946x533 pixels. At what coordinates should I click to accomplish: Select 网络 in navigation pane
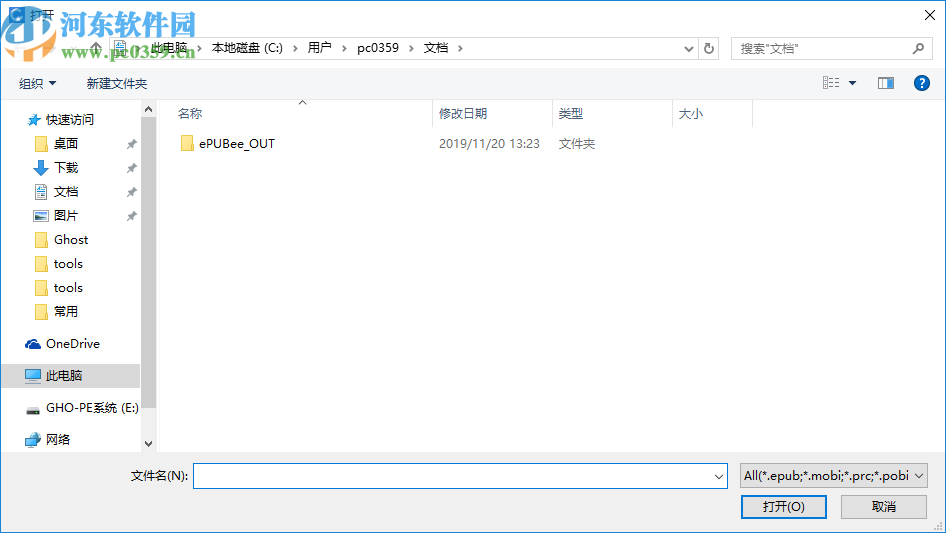(x=58, y=439)
